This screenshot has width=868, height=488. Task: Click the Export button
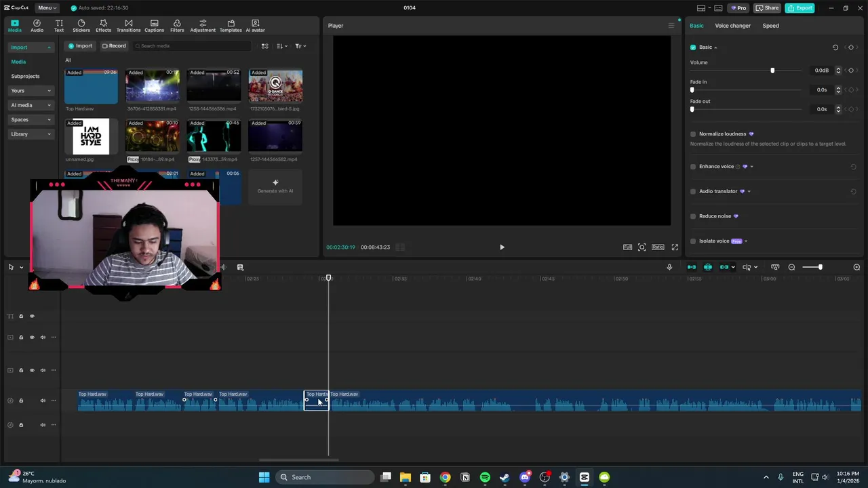tap(800, 8)
